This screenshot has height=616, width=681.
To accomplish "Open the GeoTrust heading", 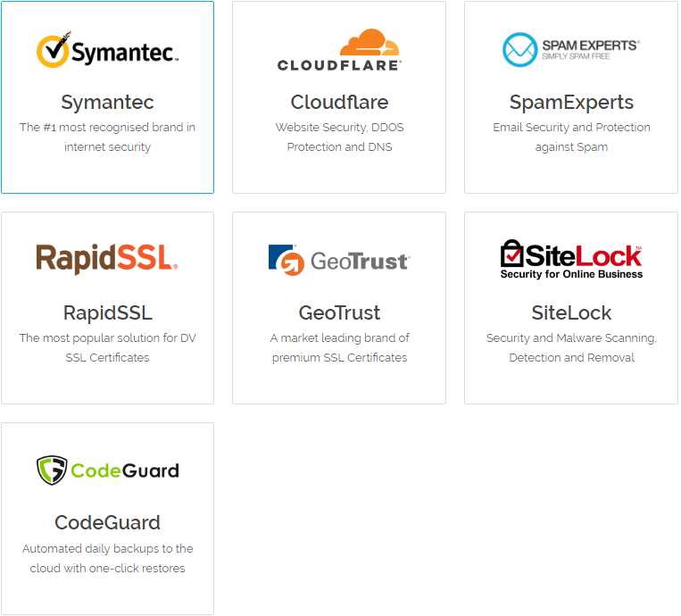I will pyautogui.click(x=339, y=312).
